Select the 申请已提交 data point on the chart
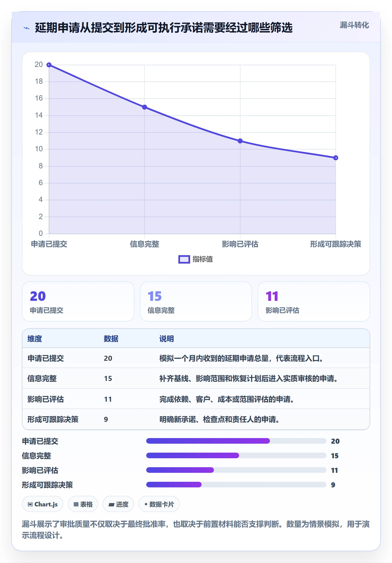This screenshot has height=563, width=392. click(x=49, y=65)
